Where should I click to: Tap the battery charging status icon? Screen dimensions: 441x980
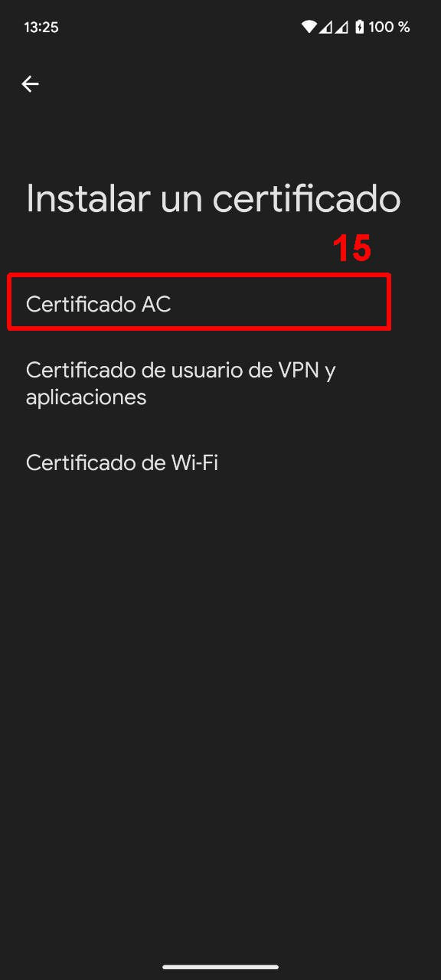click(359, 27)
